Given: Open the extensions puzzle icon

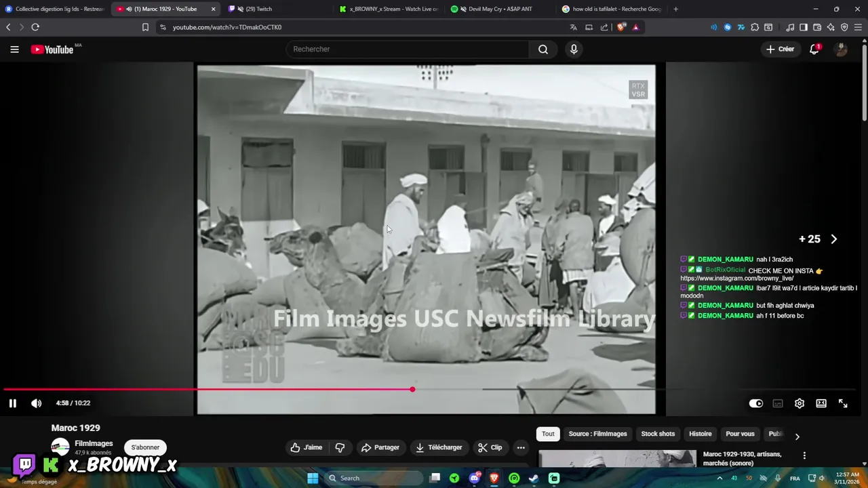Looking at the screenshot, I should pos(755,27).
